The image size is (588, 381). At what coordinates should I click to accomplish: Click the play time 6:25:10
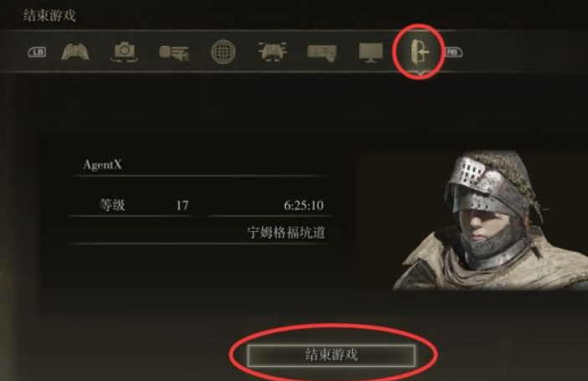(304, 205)
